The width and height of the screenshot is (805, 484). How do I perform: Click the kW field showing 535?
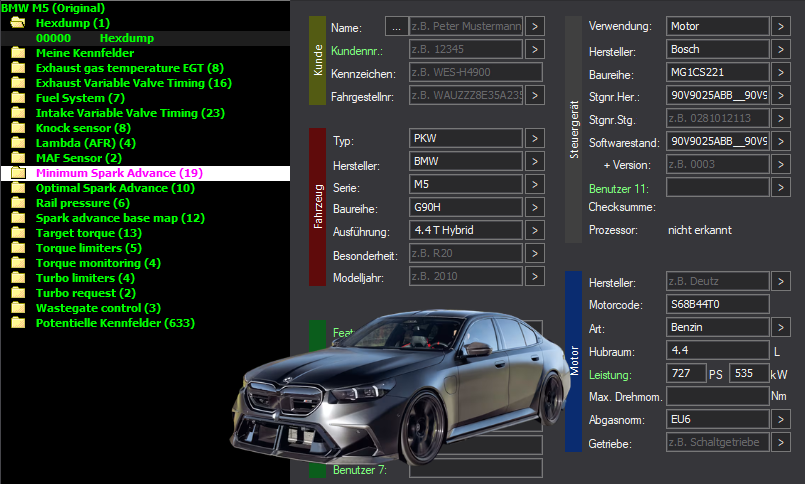(x=749, y=373)
